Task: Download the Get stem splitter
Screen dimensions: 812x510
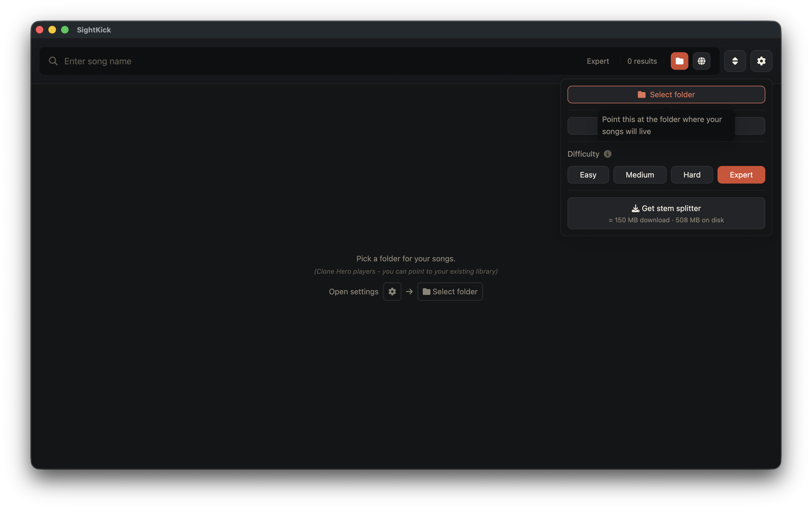Action: click(x=666, y=214)
